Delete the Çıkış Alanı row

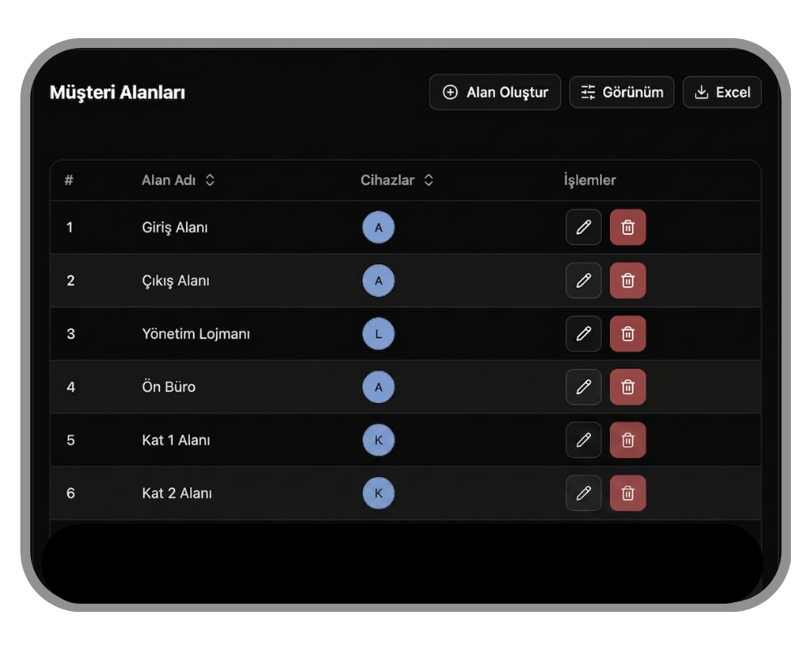628,280
